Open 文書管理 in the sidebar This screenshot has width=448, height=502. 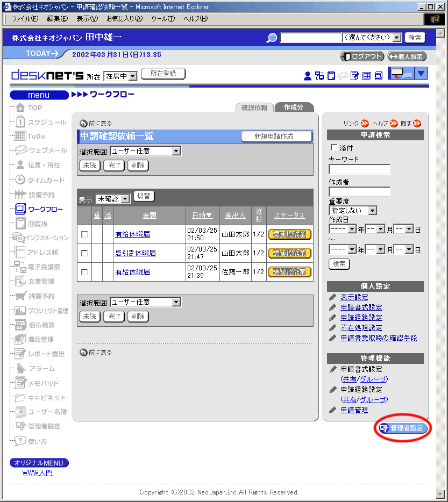[41, 281]
